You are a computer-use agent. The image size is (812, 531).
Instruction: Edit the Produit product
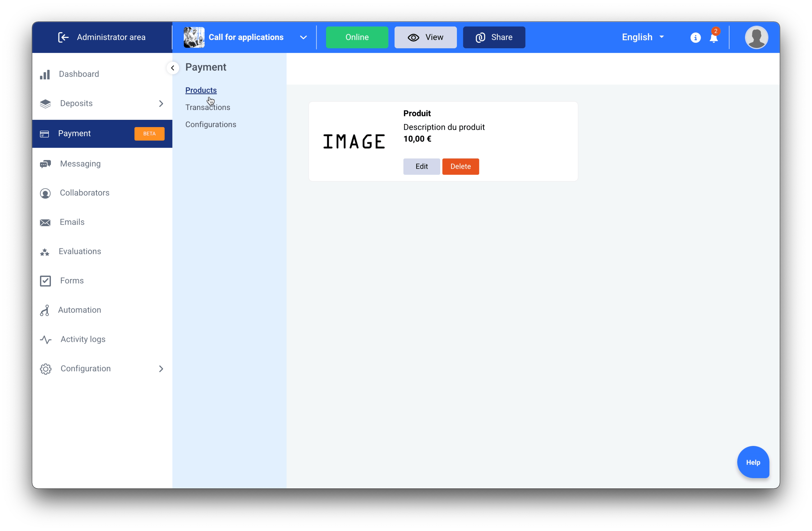point(421,166)
